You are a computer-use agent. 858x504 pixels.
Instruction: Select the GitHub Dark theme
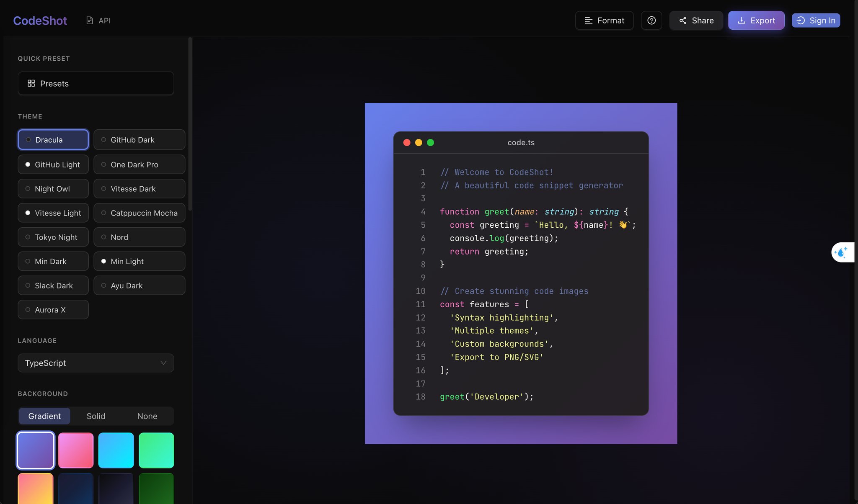[x=140, y=139]
